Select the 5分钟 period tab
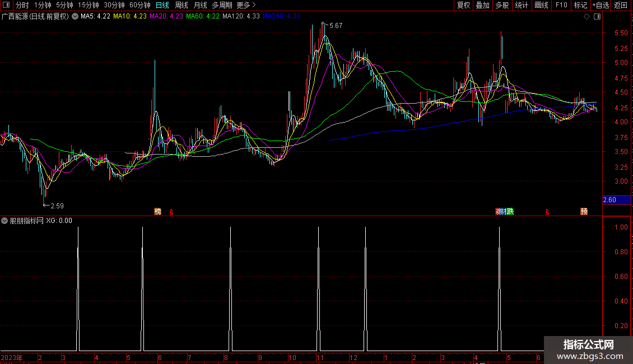 (x=64, y=5)
